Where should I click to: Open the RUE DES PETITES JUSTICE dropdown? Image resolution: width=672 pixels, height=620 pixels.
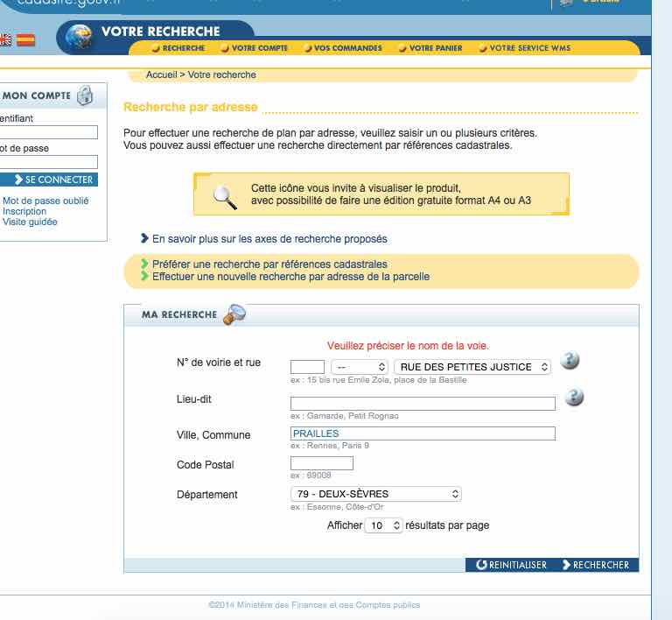[472, 367]
